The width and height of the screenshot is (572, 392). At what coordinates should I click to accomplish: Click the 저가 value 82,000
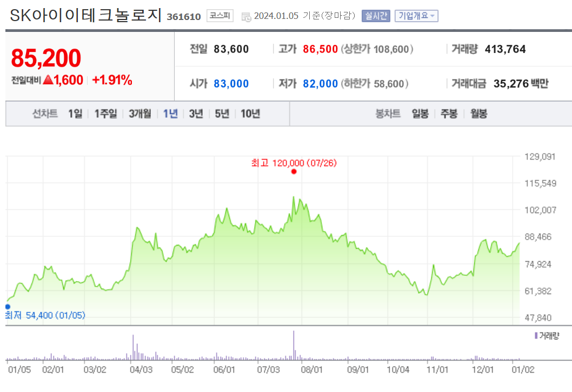point(320,84)
